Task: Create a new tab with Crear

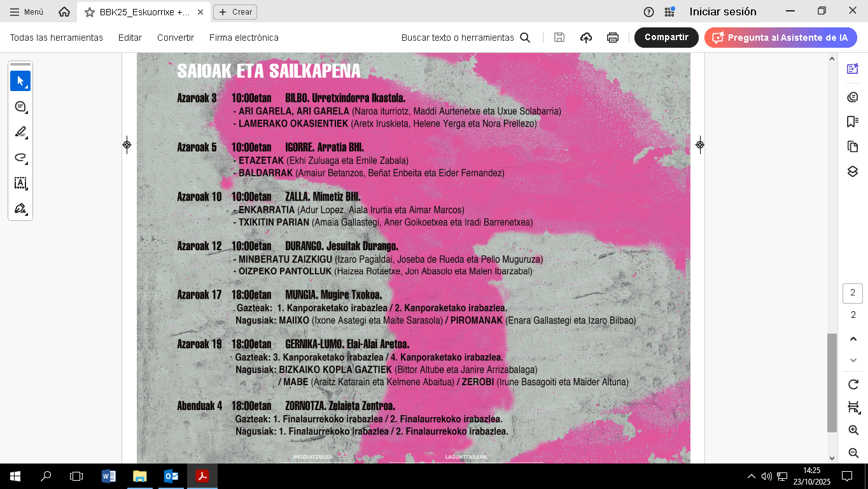Action: tap(235, 11)
